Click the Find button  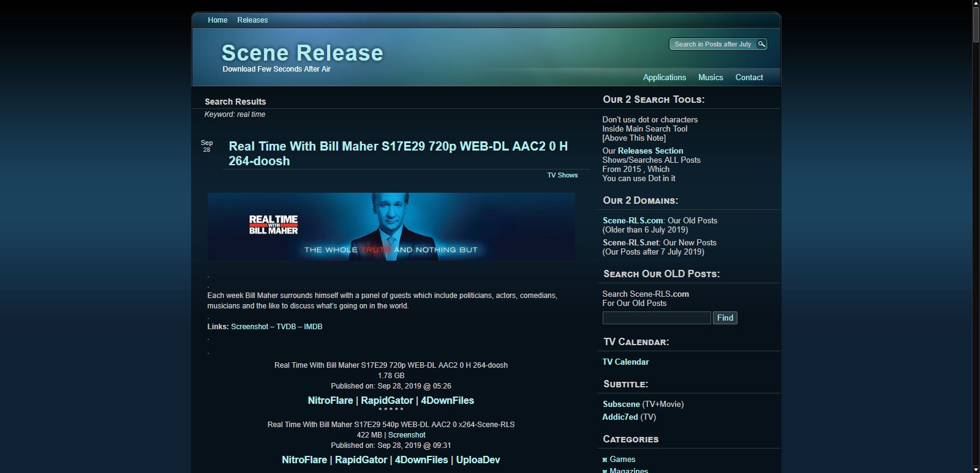pyautogui.click(x=725, y=318)
